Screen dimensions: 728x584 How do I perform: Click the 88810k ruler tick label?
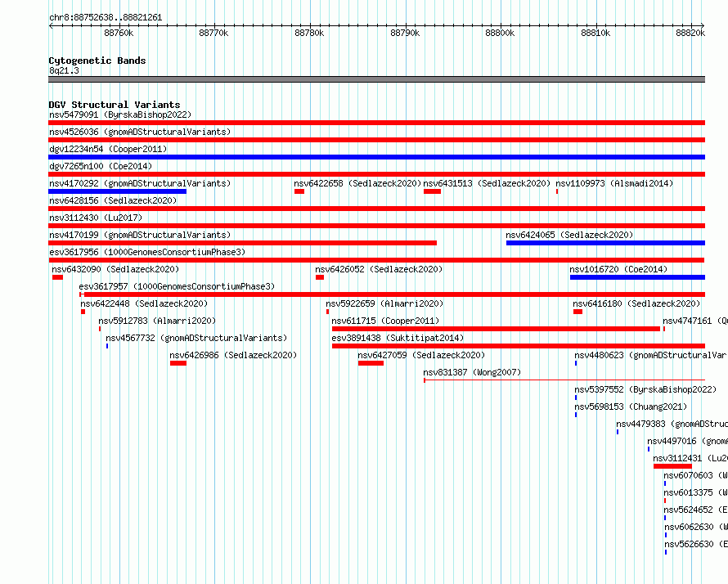point(595,33)
